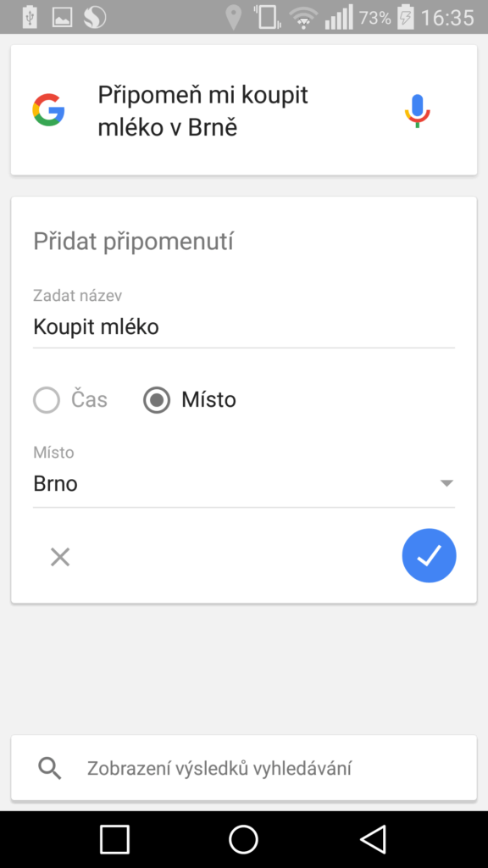Expand the Brno place dropdown arrow

click(x=446, y=483)
